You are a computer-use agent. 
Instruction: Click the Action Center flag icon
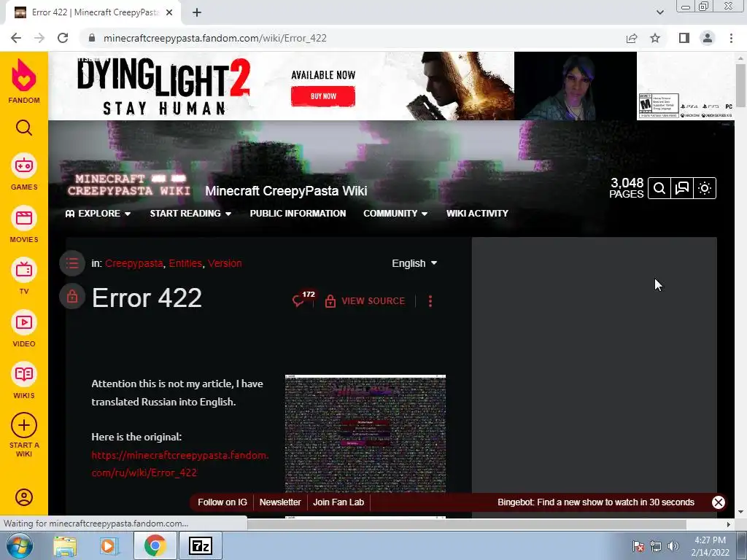(638, 547)
